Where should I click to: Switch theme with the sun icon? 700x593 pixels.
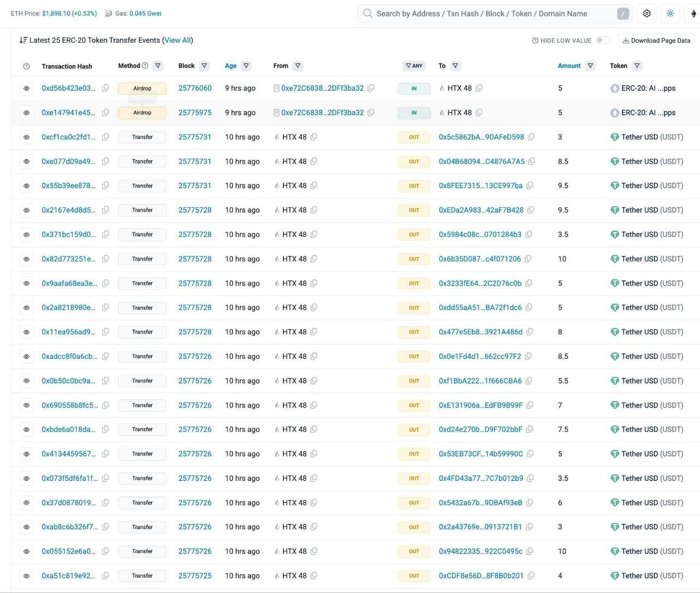tap(670, 14)
